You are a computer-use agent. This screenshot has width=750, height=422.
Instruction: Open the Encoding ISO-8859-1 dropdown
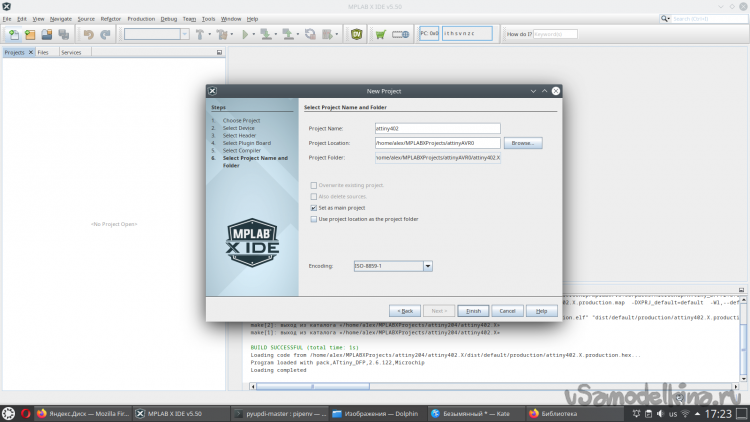[427, 266]
